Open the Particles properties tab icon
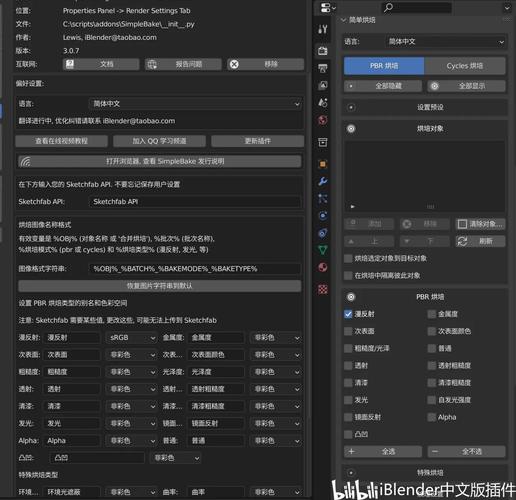 pos(322,199)
